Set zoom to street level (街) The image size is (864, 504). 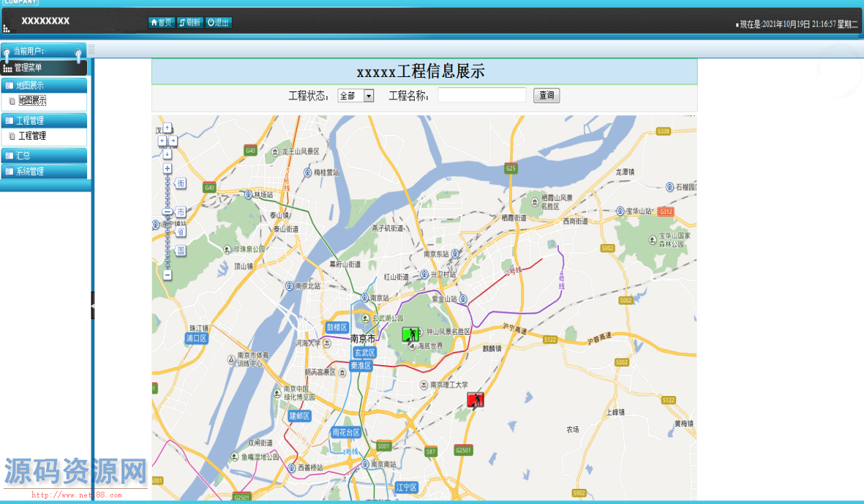(181, 184)
